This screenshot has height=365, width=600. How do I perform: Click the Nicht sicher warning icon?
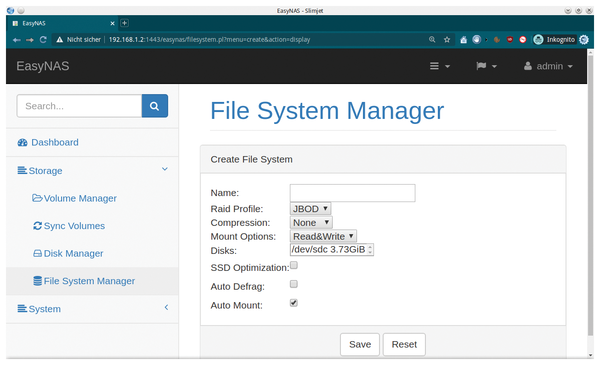point(59,39)
